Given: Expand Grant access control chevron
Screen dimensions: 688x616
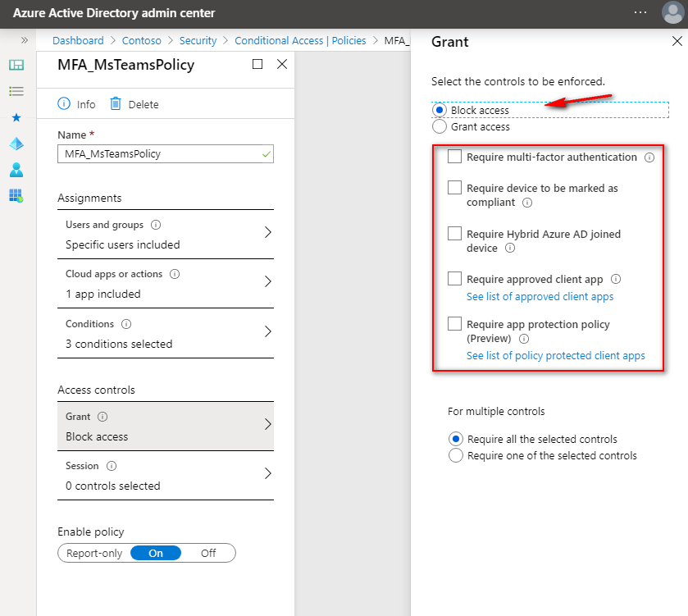Looking at the screenshot, I should 267,424.
